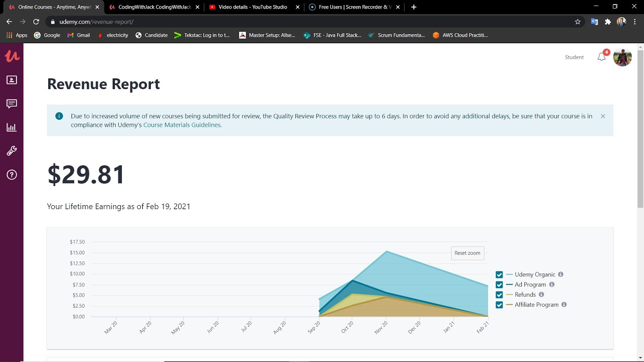Open Apps bookmark shortcut

point(17,35)
